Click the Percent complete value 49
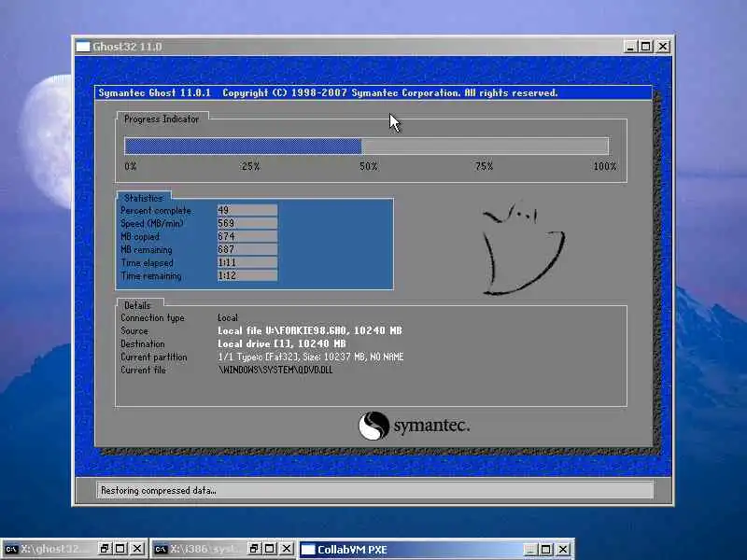747x560 pixels. pyautogui.click(x=247, y=210)
